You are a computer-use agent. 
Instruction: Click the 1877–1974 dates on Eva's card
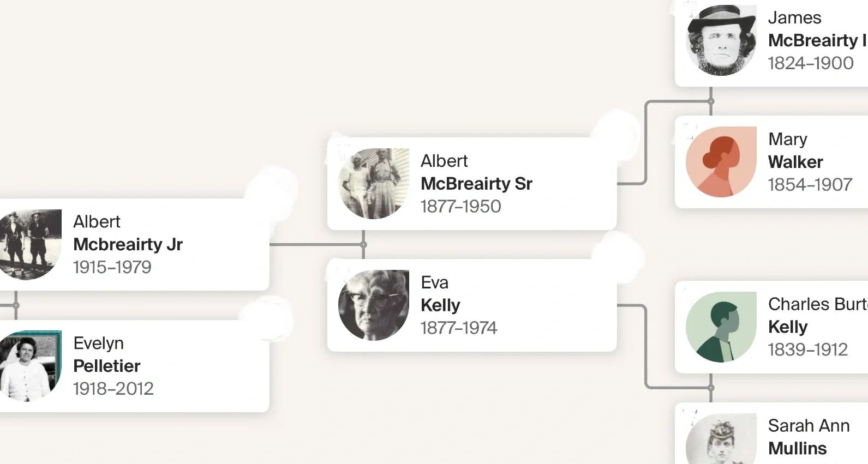click(458, 328)
